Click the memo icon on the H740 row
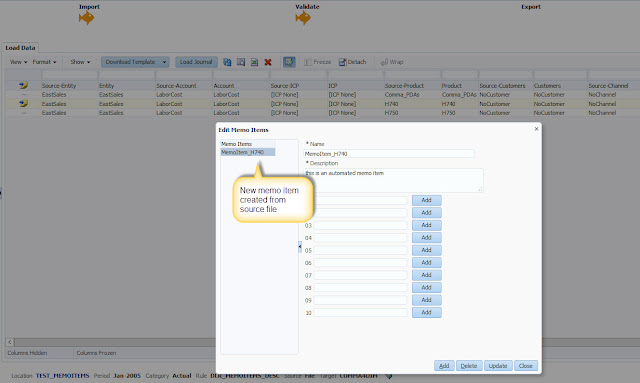640x383 pixels. 23,104
